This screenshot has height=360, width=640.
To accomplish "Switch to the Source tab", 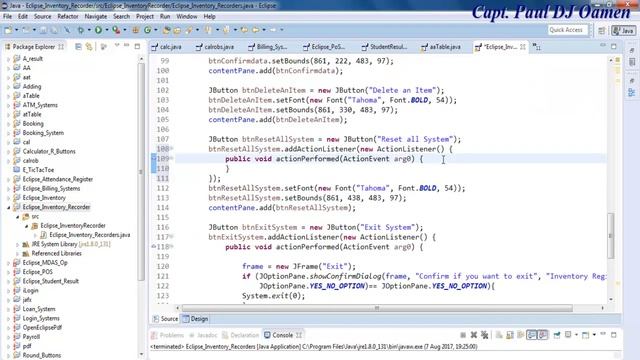I will [x=165, y=319].
